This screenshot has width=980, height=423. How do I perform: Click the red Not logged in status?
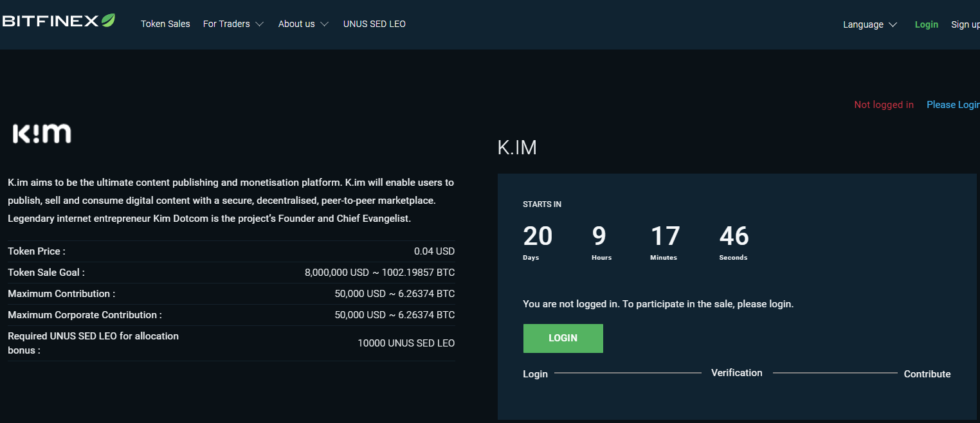click(x=884, y=105)
